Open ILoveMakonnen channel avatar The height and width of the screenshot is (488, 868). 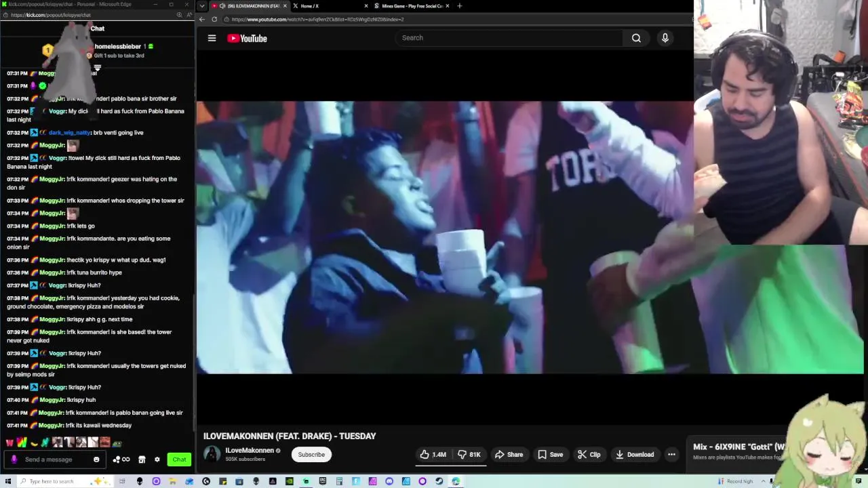(212, 455)
